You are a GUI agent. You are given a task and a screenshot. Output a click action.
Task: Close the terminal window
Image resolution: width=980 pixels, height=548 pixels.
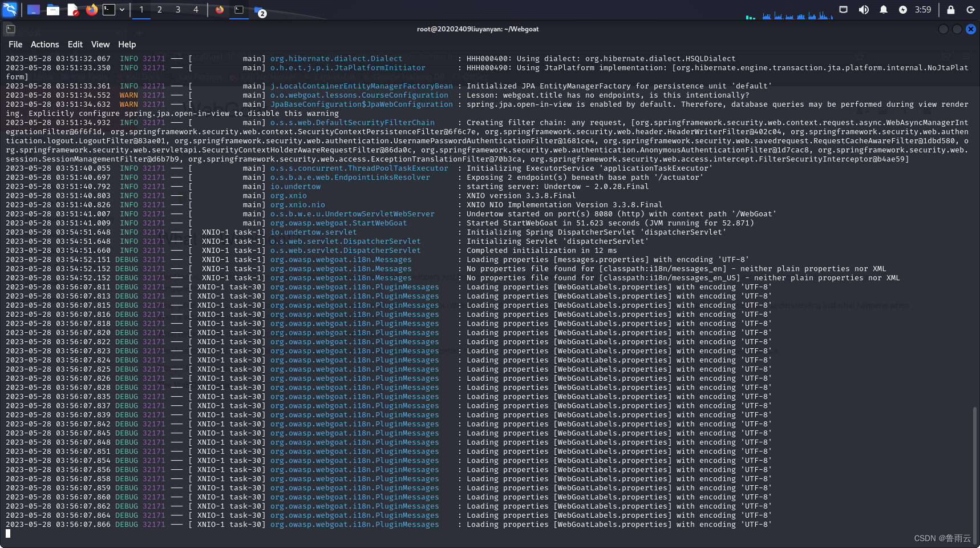tap(970, 29)
